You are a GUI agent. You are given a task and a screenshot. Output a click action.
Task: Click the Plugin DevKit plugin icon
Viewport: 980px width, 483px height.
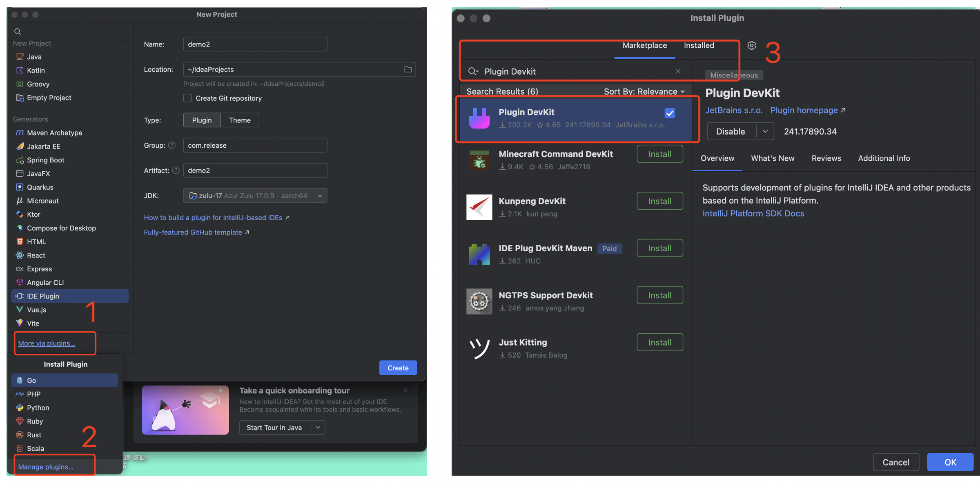pyautogui.click(x=479, y=118)
